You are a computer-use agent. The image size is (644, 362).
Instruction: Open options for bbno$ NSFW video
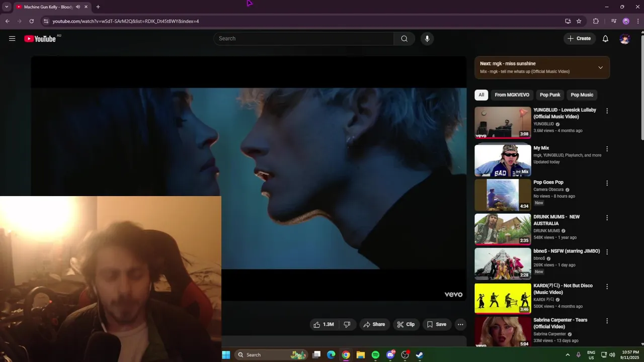pyautogui.click(x=607, y=252)
